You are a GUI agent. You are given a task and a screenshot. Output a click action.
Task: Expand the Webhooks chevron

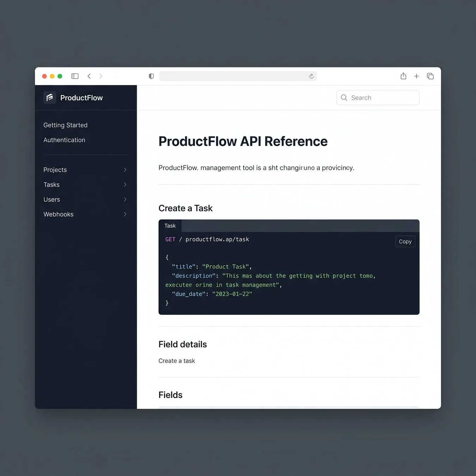(x=125, y=214)
